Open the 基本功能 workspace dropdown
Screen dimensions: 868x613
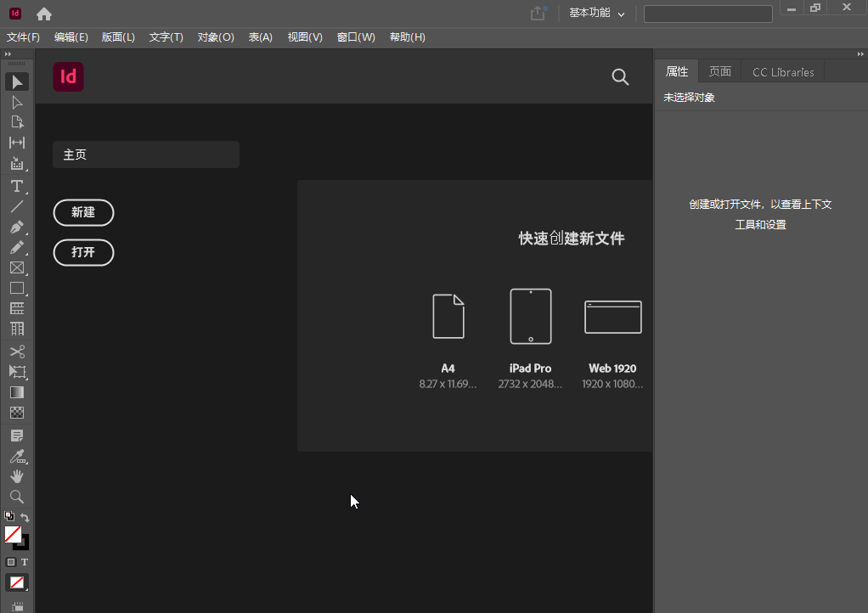pos(596,14)
